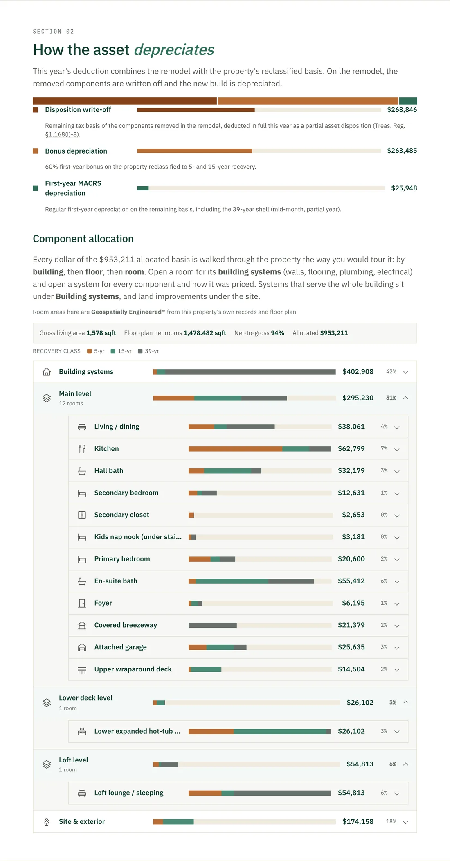Click the Attached garage icon
The width and height of the screenshot is (450, 868).
(x=82, y=647)
